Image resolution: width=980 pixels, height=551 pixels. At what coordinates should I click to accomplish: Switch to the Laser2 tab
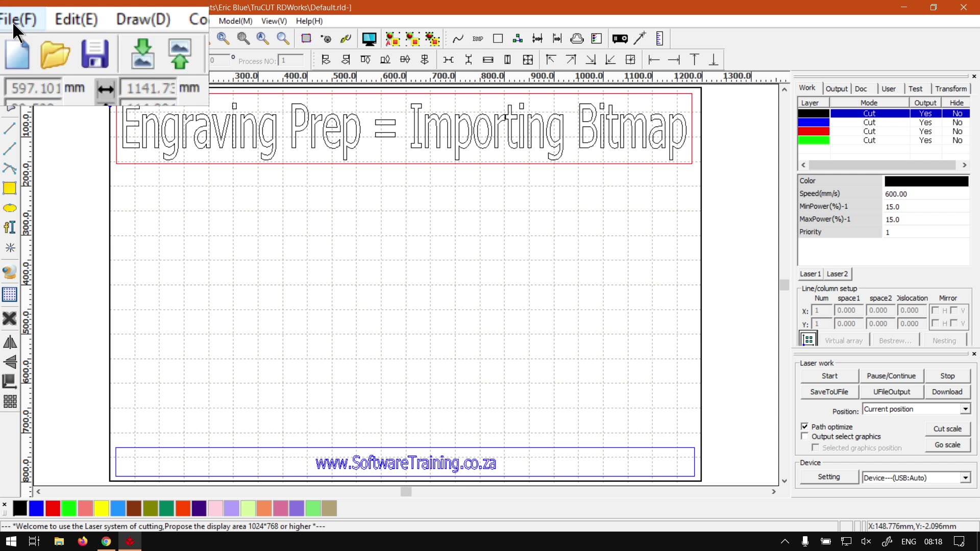click(x=837, y=274)
